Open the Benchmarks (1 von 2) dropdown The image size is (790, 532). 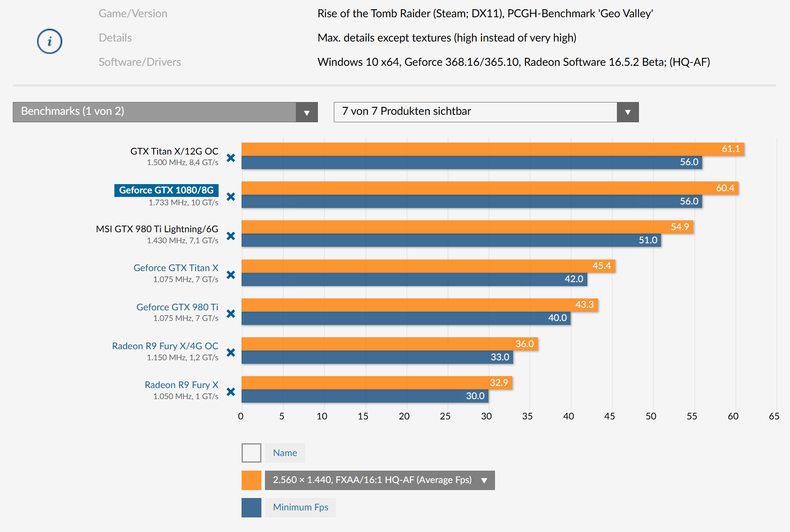[165, 112]
